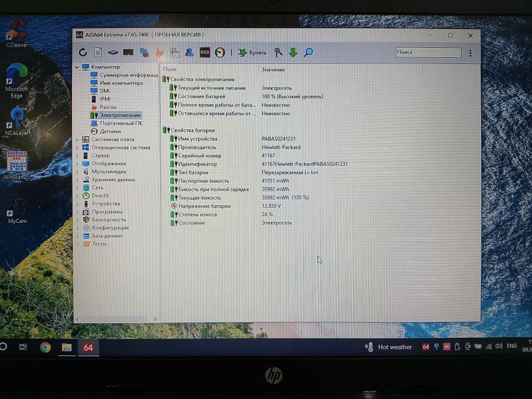The width and height of the screenshot is (532, 399).
Task: Click the green download arrow icon
Action: [293, 52]
